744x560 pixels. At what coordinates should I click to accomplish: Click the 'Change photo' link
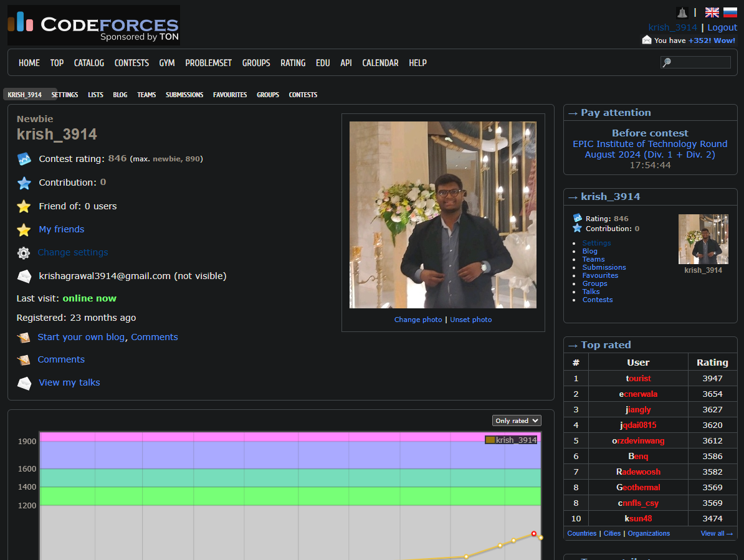tap(418, 320)
